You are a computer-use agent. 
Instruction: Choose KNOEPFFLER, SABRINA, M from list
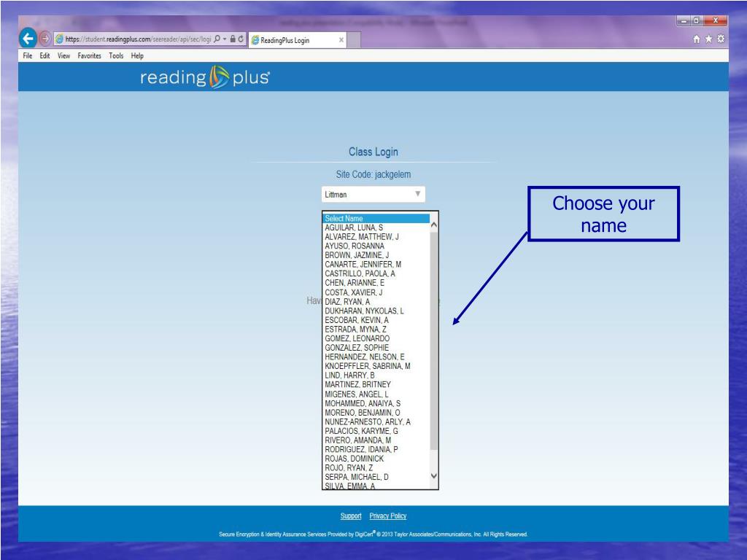pyautogui.click(x=376, y=366)
